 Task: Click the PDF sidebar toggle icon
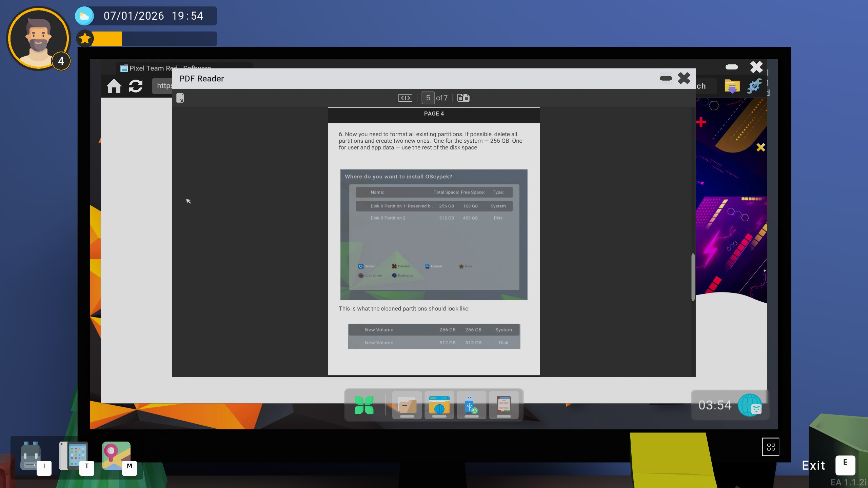click(x=180, y=98)
